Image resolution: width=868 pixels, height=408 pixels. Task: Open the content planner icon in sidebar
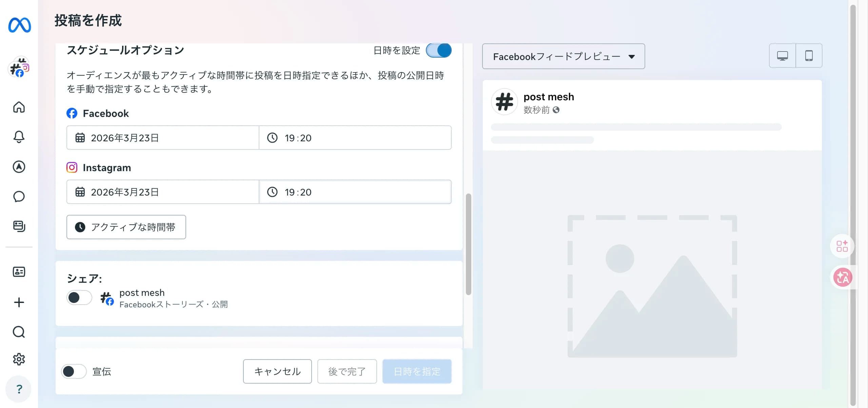pyautogui.click(x=19, y=226)
